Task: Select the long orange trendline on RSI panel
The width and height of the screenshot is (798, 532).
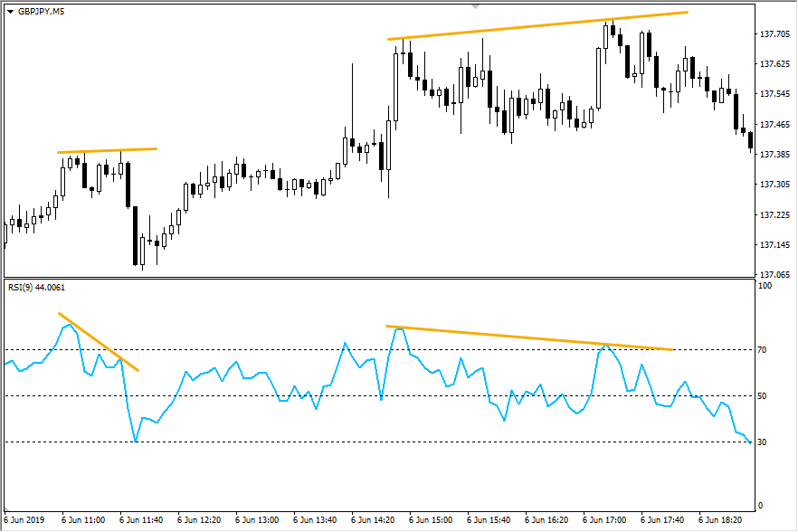Action: (x=529, y=337)
